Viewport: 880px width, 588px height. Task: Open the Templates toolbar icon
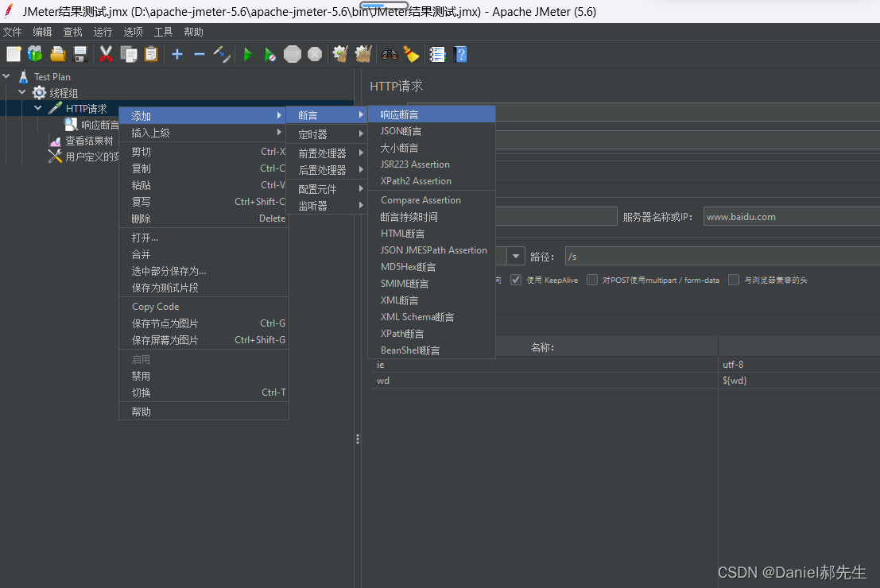pyautogui.click(x=35, y=54)
